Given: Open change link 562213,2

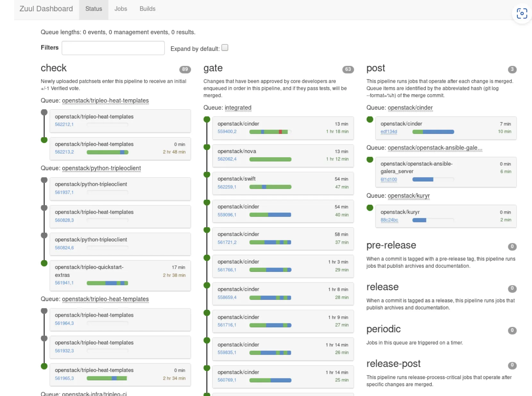Looking at the screenshot, I should tap(64, 152).
